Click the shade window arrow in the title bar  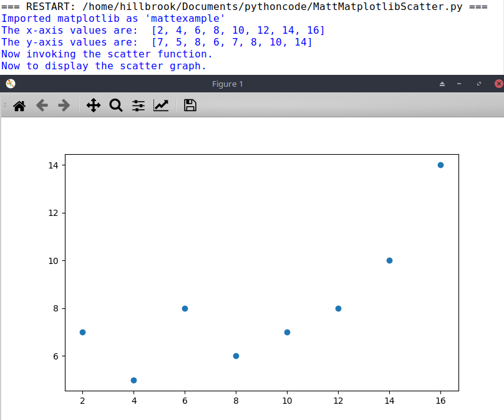[442, 84]
